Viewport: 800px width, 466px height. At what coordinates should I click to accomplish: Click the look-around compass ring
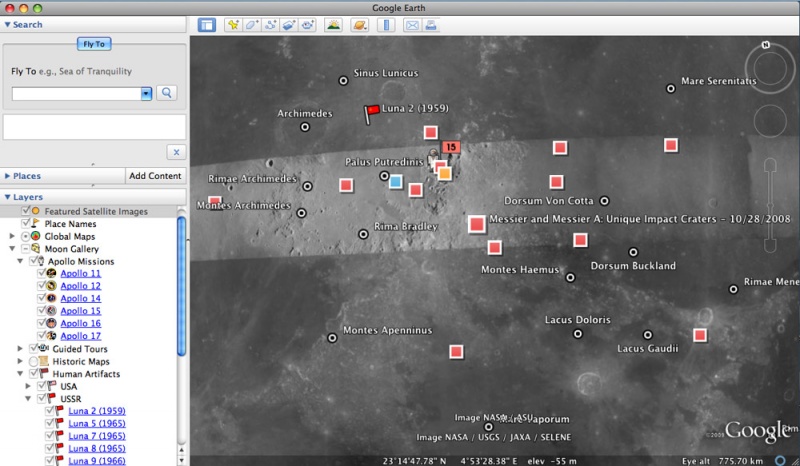[770, 68]
